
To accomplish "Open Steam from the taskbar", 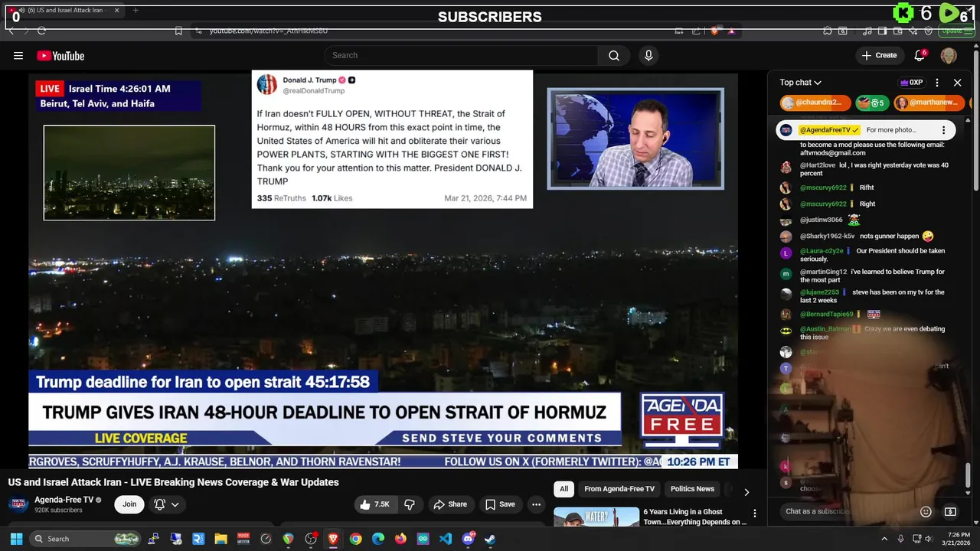I will pos(490,539).
